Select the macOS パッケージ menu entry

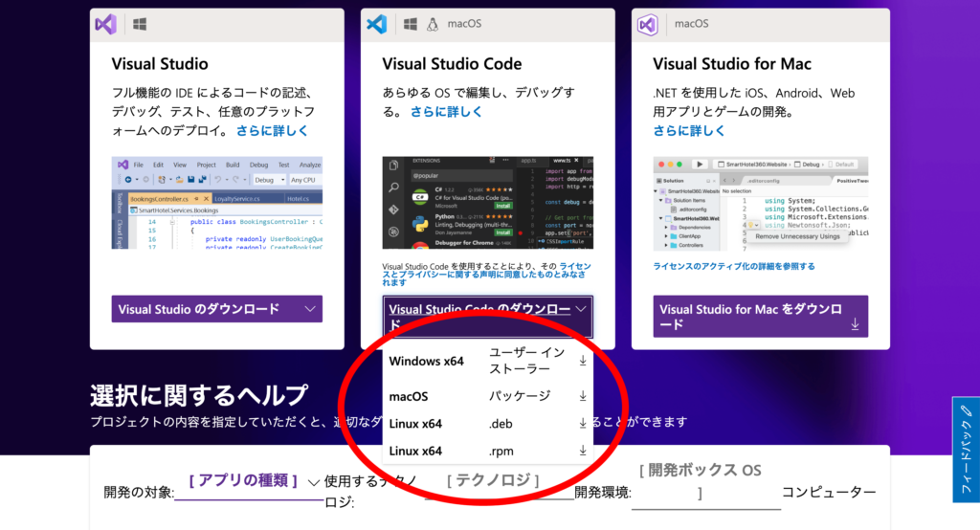(x=487, y=396)
